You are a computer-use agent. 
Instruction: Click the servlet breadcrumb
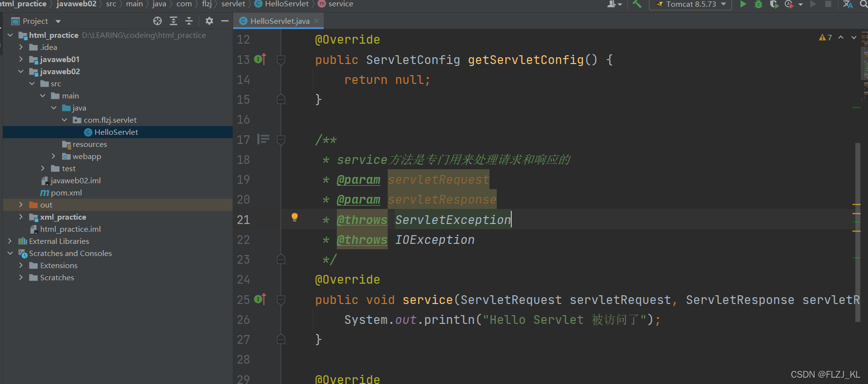[x=233, y=4]
